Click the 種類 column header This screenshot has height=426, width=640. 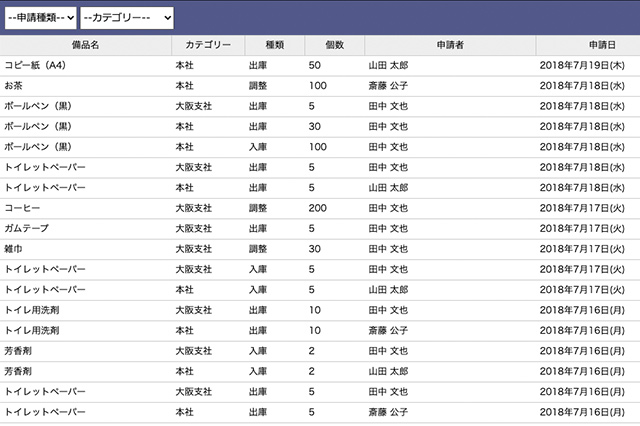click(275, 45)
